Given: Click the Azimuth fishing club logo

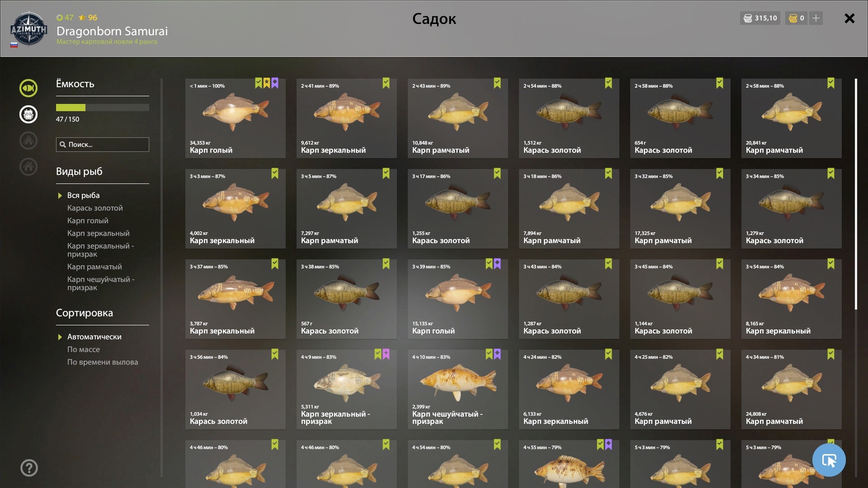Looking at the screenshot, I should 28,29.
